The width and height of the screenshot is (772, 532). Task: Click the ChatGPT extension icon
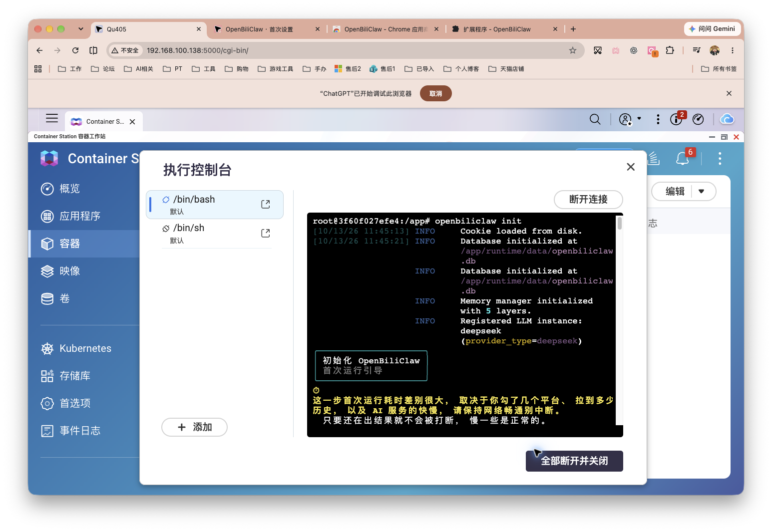[x=634, y=50]
